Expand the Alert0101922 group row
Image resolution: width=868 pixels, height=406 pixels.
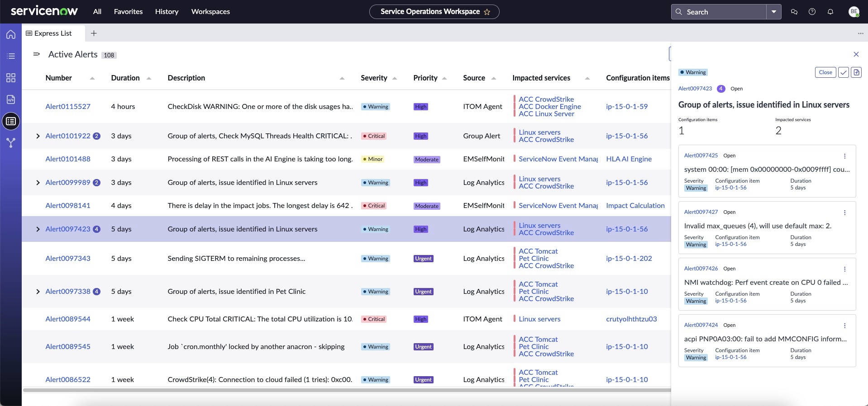38,136
